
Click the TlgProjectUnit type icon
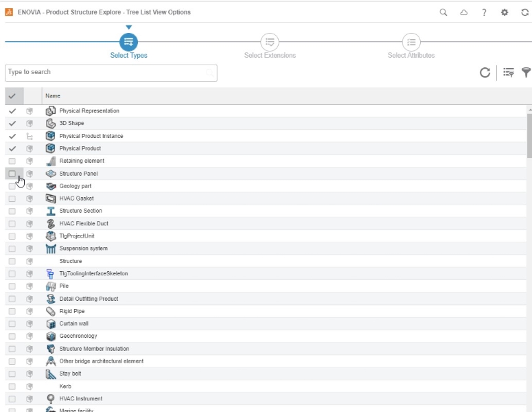[x=51, y=236]
